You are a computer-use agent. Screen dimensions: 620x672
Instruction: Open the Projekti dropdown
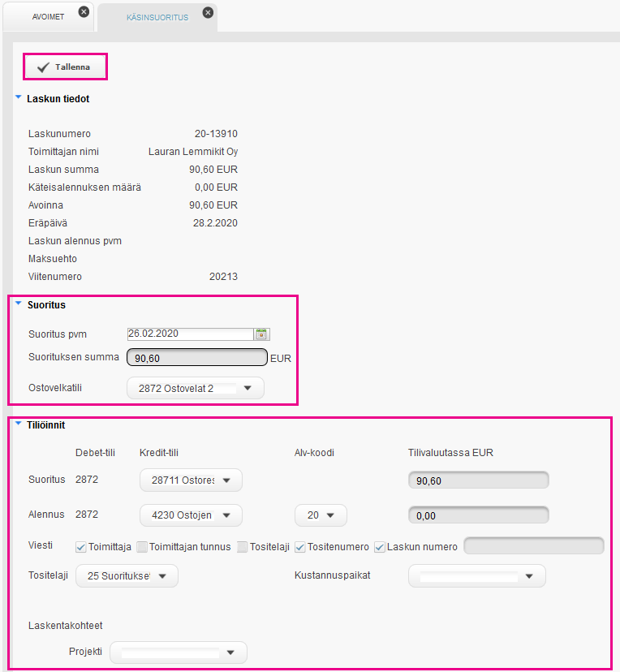click(178, 652)
